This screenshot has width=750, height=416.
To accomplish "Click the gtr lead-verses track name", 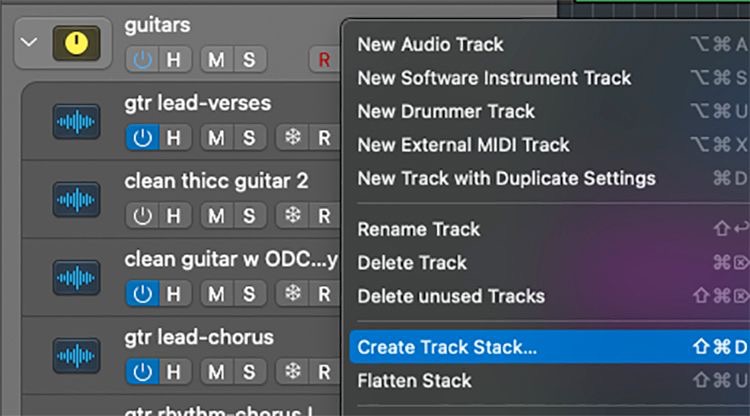I will [197, 103].
